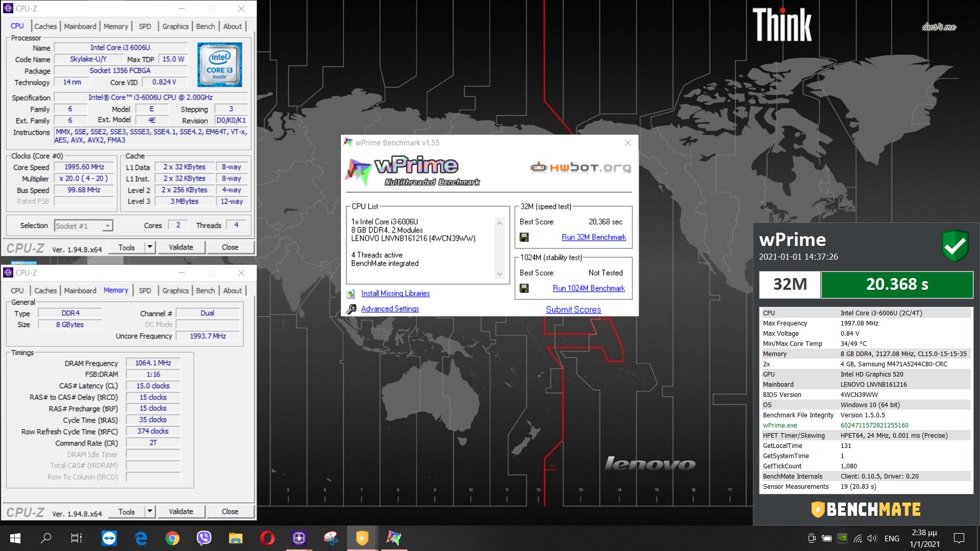Viewport: 980px width, 551px height.
Task: Open the notification center icon
Action: tap(959, 538)
